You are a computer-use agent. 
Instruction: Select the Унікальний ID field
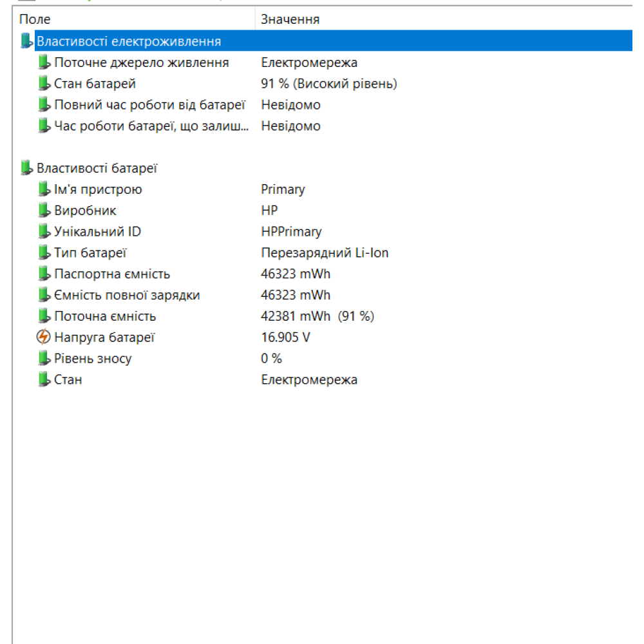[97, 231]
